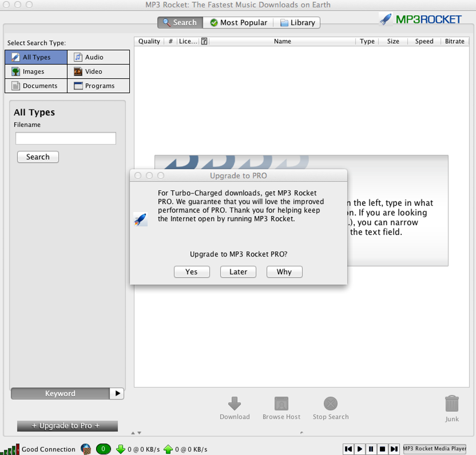Click the Good Connection status text
The width and height of the screenshot is (476, 455).
(49, 449)
